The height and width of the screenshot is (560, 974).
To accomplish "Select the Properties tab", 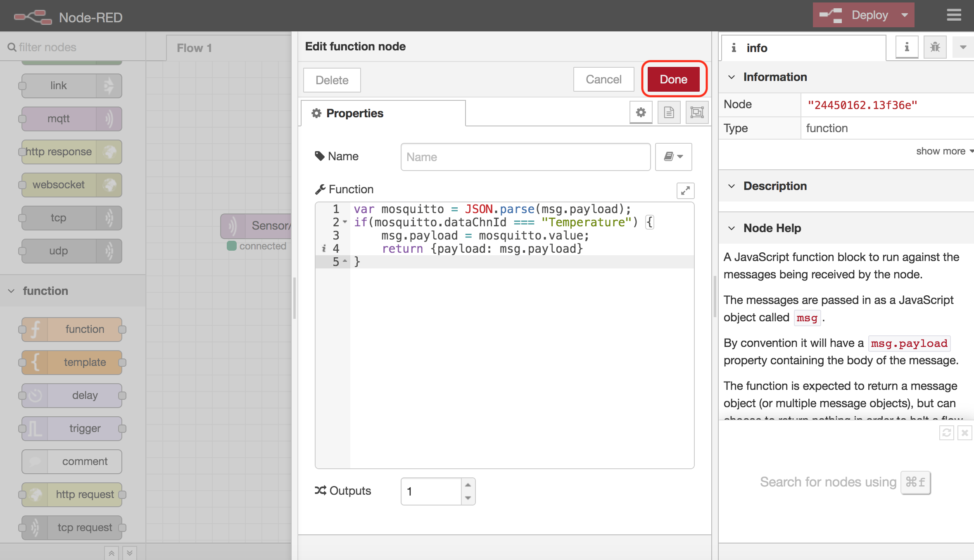I will click(383, 113).
